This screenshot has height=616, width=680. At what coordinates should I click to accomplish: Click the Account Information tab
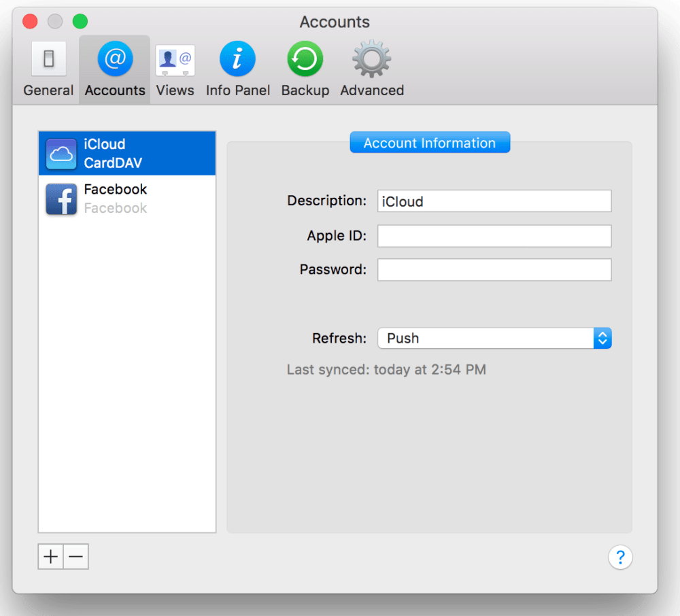click(430, 143)
